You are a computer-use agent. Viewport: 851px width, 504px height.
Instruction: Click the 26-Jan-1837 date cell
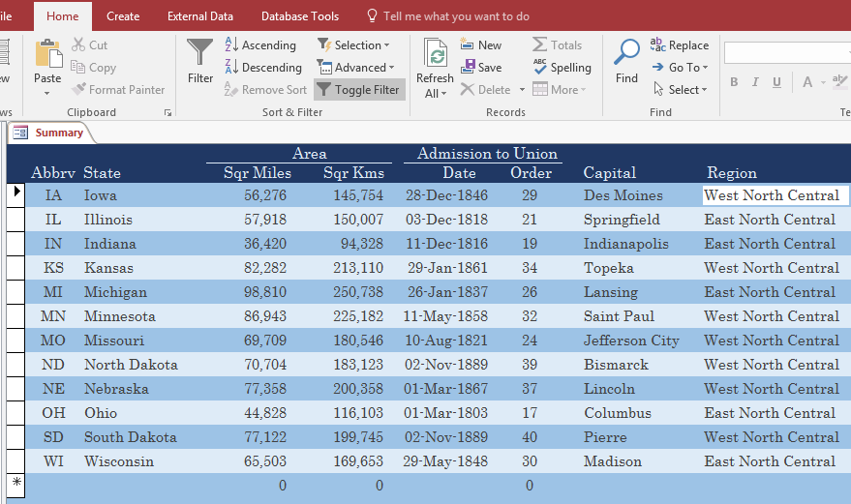(447, 292)
